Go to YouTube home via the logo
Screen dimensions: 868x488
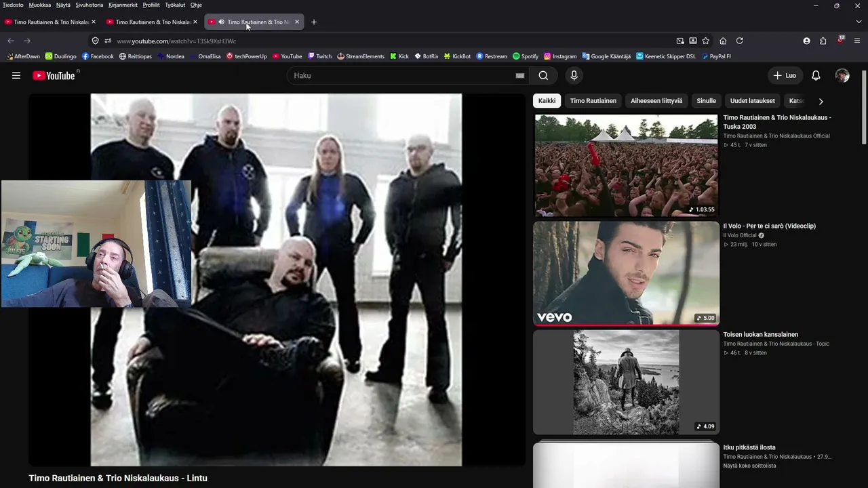(54, 75)
